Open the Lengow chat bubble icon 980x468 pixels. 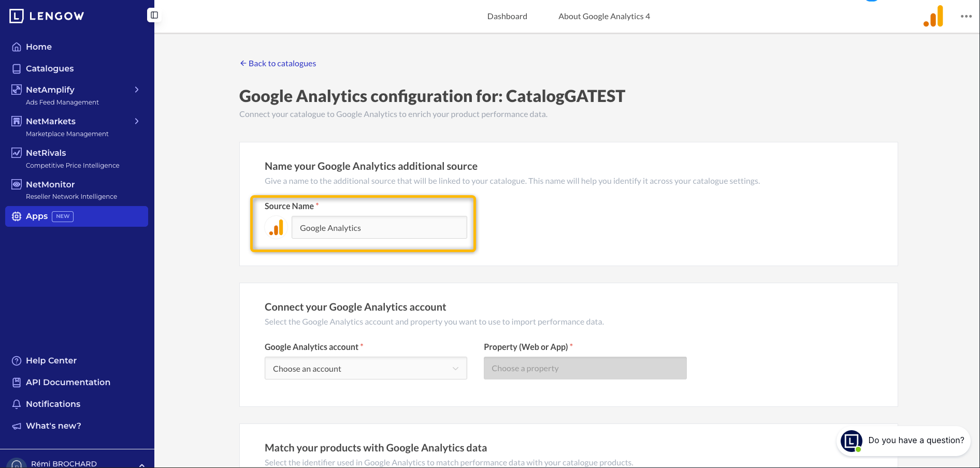(x=852, y=441)
